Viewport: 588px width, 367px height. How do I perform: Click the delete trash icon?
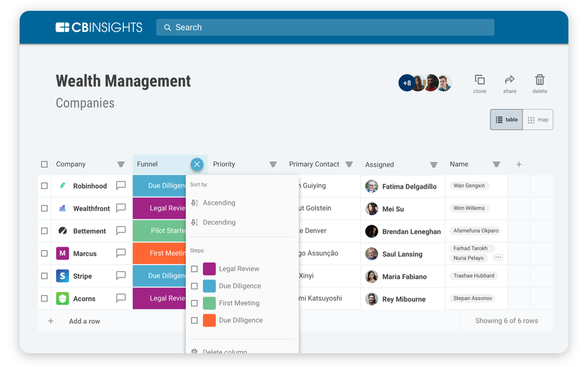point(539,79)
